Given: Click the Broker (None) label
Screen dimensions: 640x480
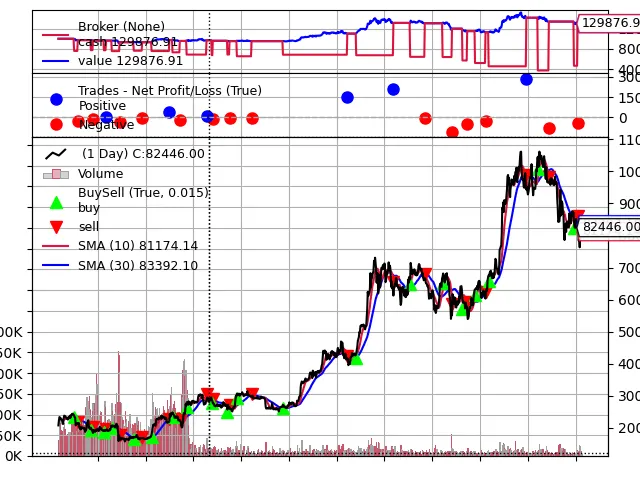Looking at the screenshot, I should pos(121,27).
